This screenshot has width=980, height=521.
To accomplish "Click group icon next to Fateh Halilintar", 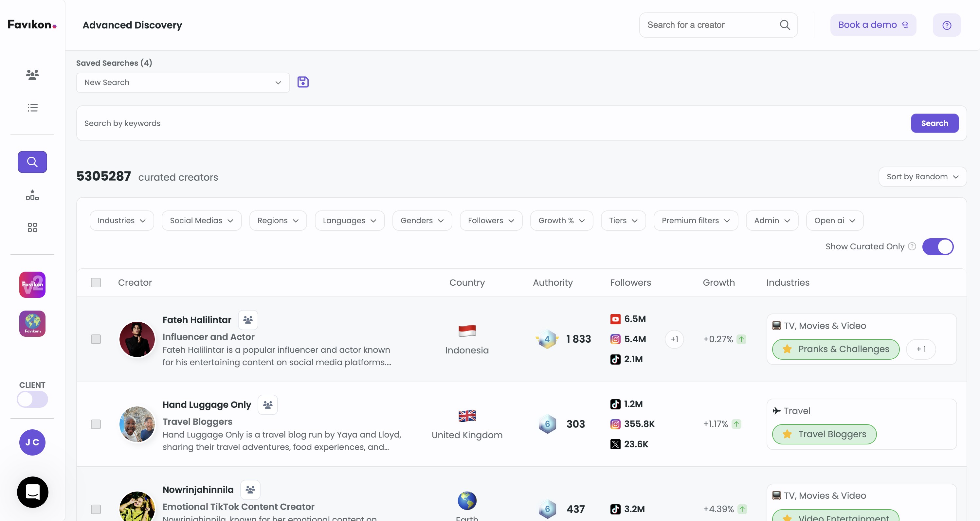I will [x=248, y=320].
